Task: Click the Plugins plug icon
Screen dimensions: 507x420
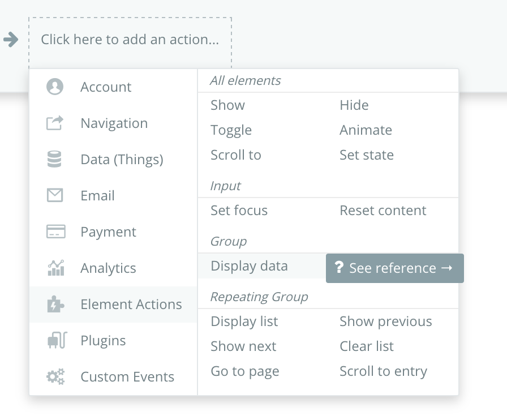Action: (55, 341)
